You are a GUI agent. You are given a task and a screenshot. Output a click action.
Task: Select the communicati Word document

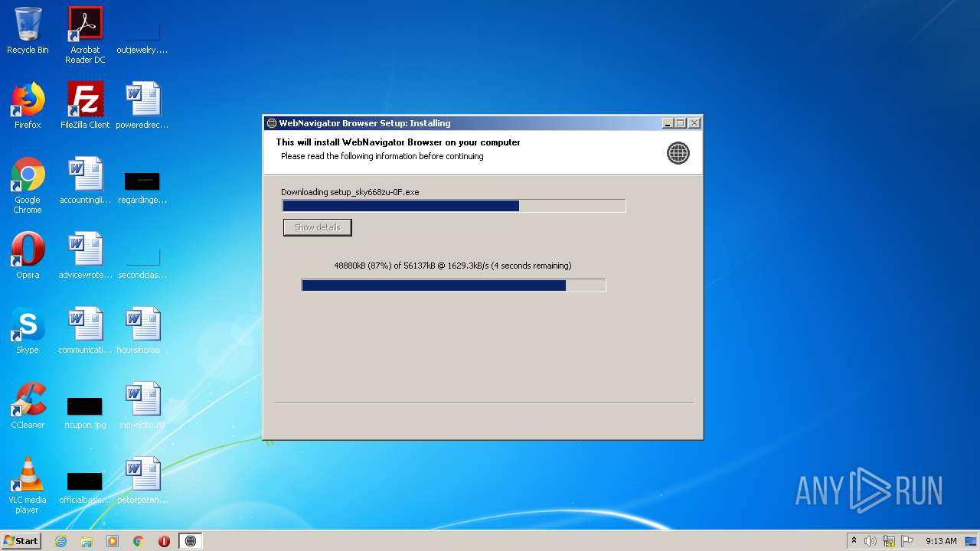point(85,331)
